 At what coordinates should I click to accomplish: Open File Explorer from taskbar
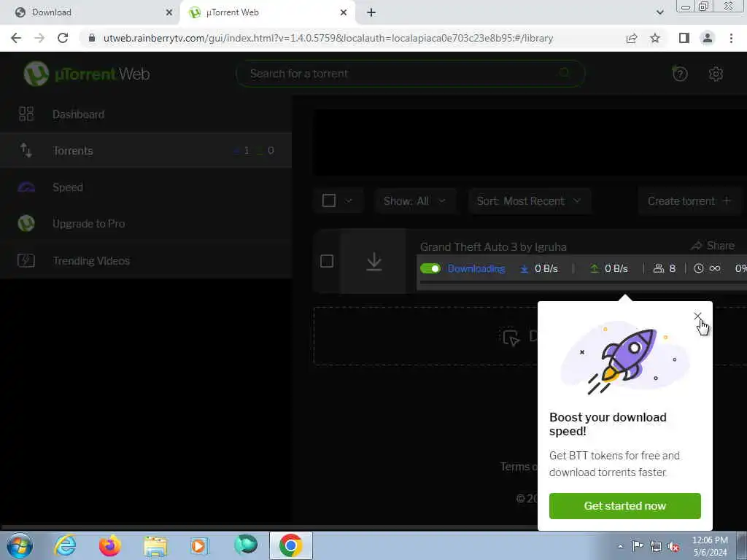point(155,546)
